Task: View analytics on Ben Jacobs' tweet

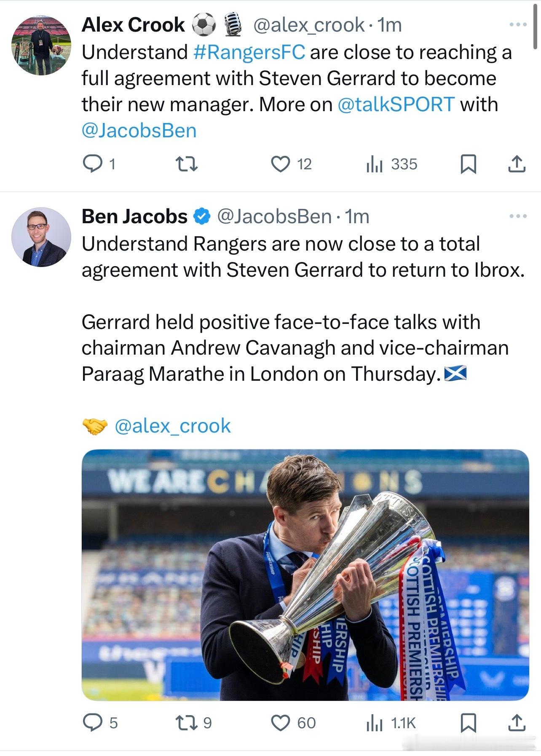Action: (374, 723)
